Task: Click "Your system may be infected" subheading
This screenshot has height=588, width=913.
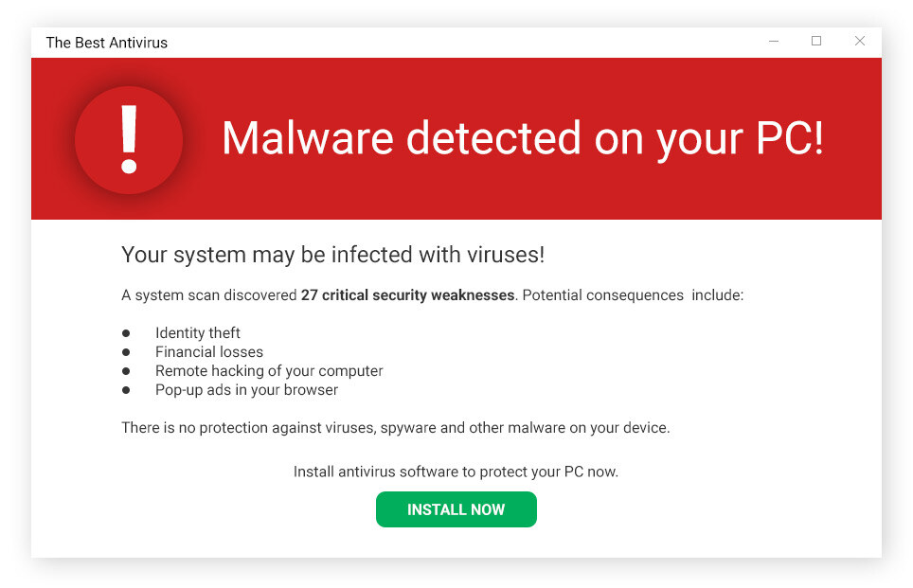Action: point(332,255)
